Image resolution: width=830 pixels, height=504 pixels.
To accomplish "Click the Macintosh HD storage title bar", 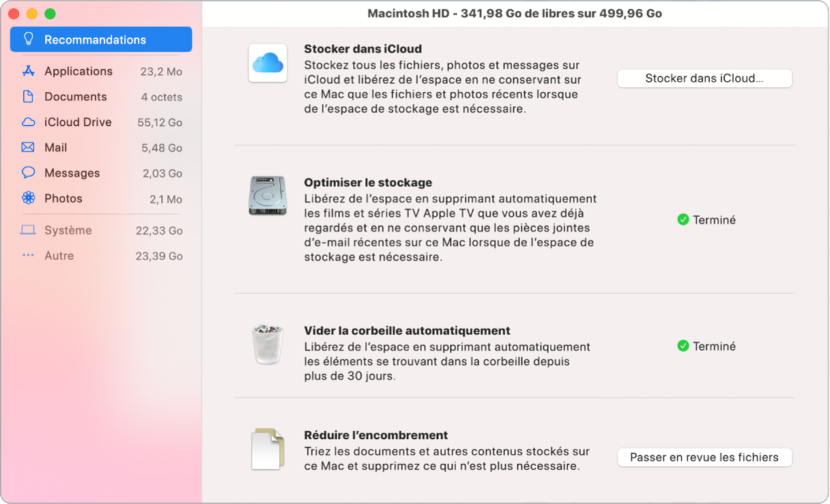I will click(x=515, y=12).
